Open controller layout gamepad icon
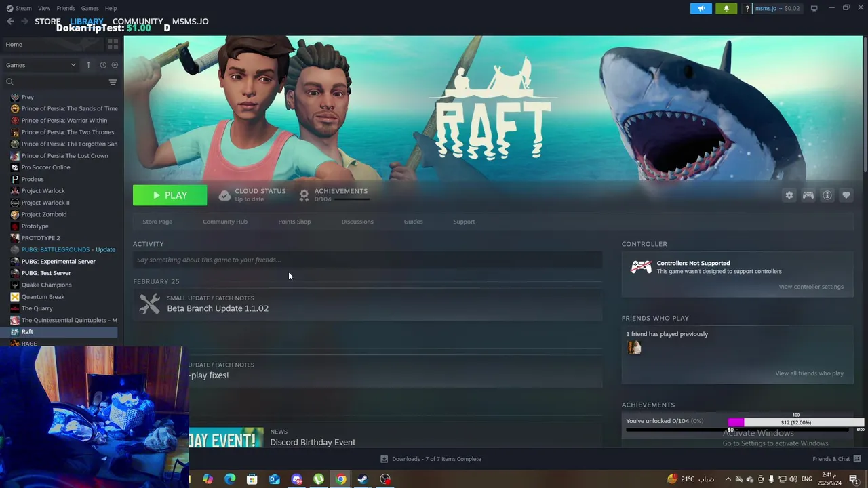This screenshot has height=488, width=868. click(808, 195)
